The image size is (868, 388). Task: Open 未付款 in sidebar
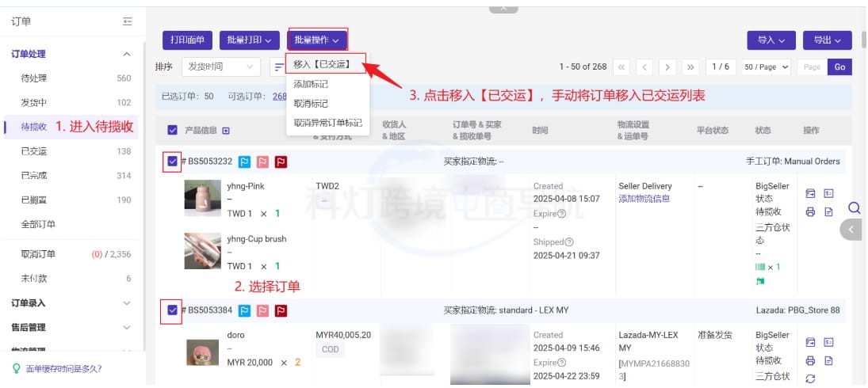[x=72, y=279]
